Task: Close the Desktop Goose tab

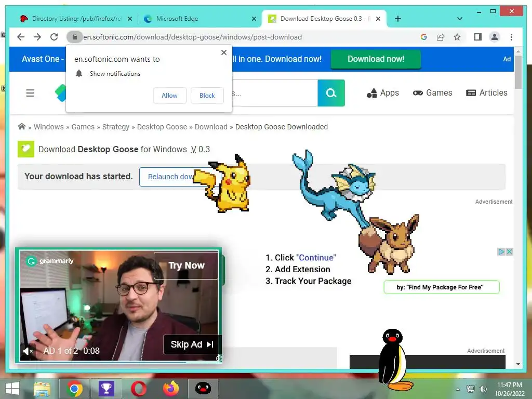Action: coord(378,19)
